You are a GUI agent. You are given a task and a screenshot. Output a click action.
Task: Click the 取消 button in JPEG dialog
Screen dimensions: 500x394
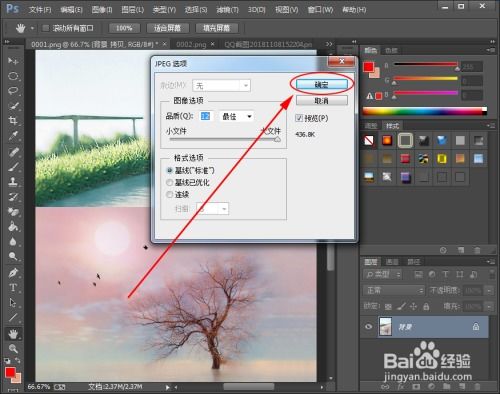point(322,101)
